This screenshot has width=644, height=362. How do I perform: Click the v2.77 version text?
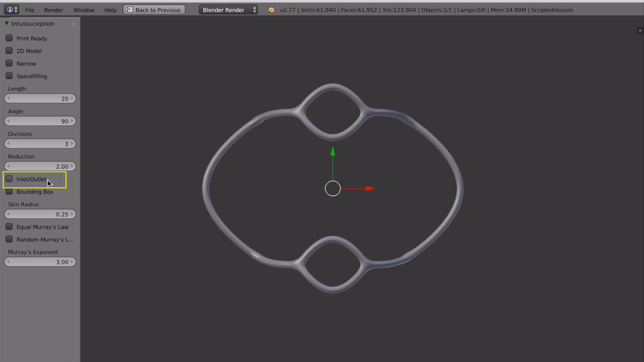click(x=288, y=10)
